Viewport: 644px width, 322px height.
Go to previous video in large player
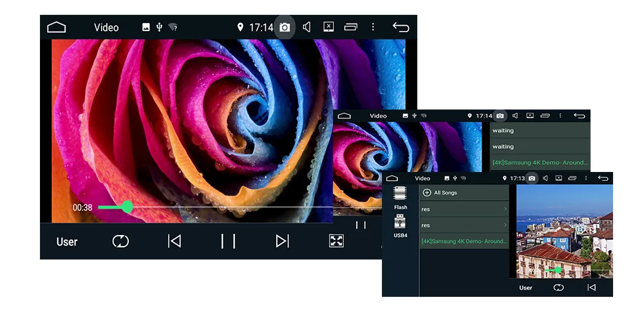pyautogui.click(x=174, y=241)
